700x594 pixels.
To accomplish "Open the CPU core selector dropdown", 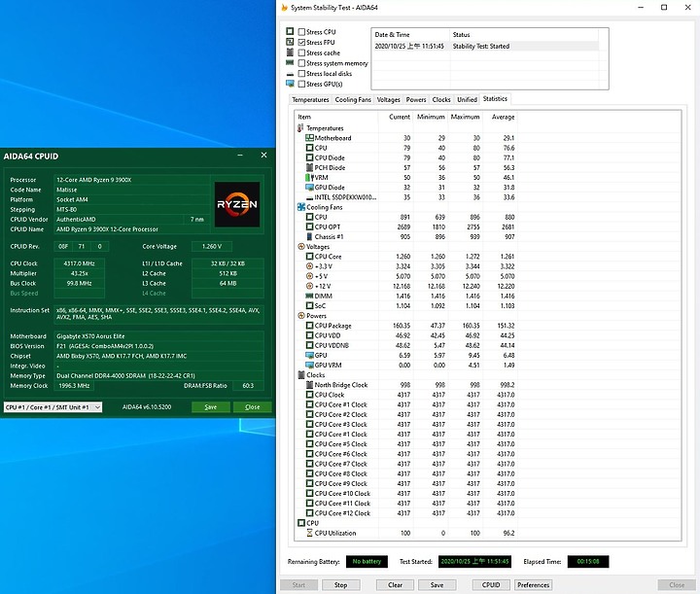I will pyautogui.click(x=53, y=407).
